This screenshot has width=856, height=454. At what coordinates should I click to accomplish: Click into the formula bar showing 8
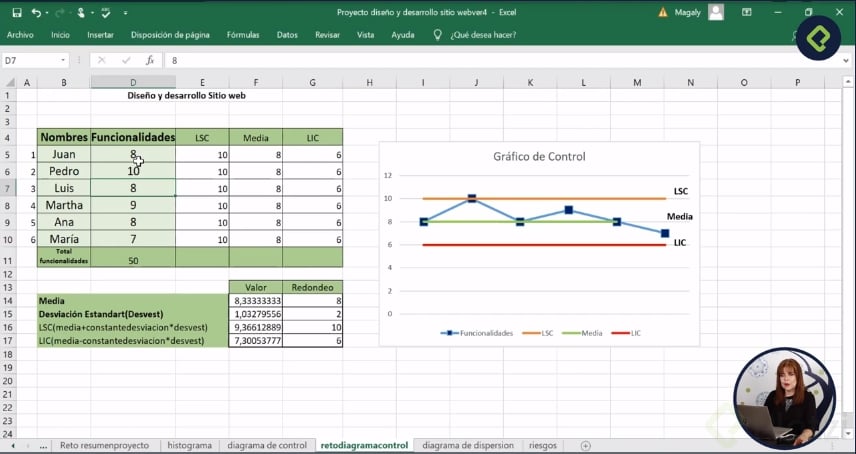coord(502,61)
